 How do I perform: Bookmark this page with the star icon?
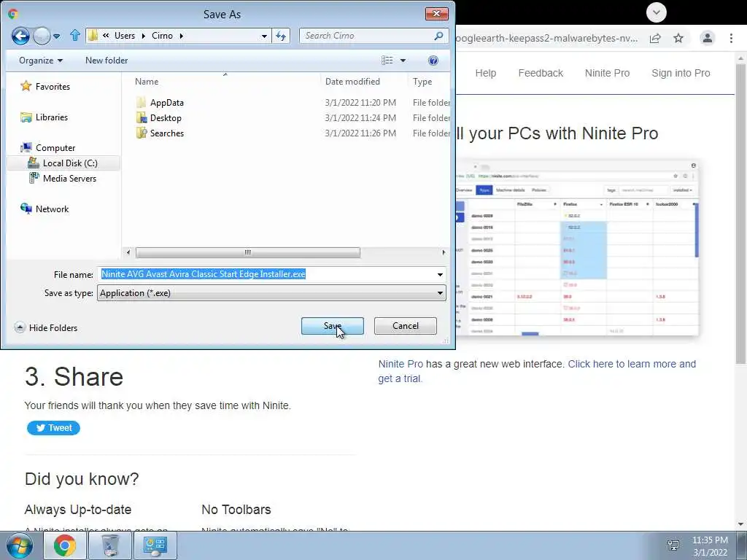(678, 38)
